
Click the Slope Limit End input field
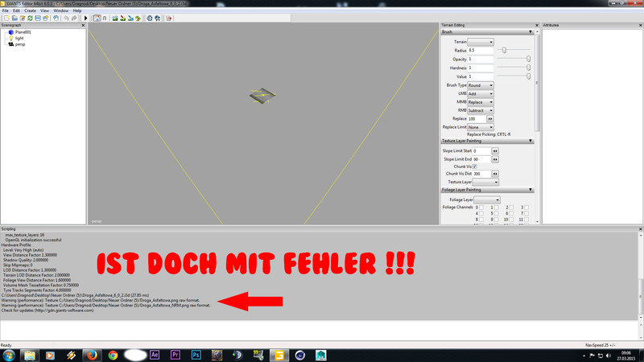[x=480, y=159]
